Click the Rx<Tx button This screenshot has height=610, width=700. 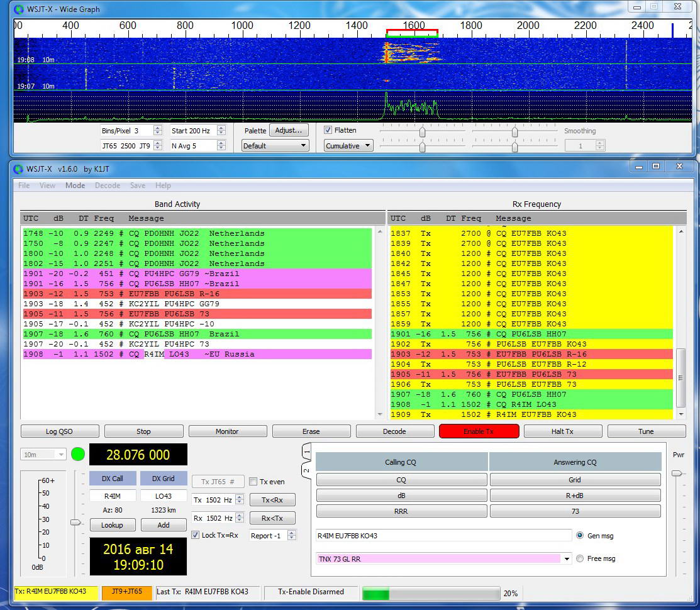(272, 518)
